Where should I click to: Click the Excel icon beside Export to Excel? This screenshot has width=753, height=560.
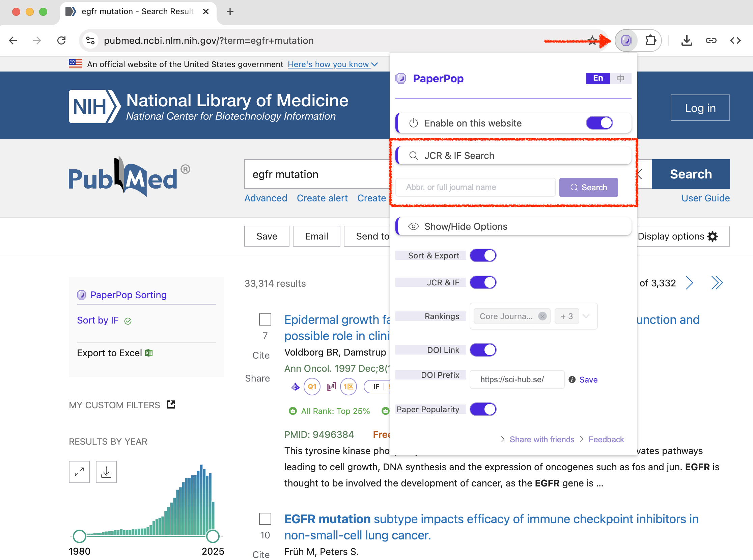pos(149,353)
